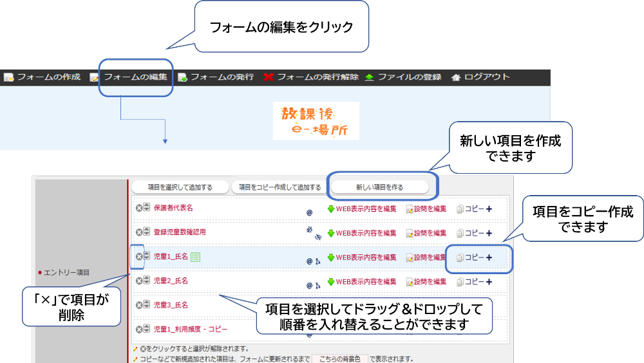This screenshot has width=644, height=363.
Task: Click the ファイルの登録 upload icon
Action: 369,77
